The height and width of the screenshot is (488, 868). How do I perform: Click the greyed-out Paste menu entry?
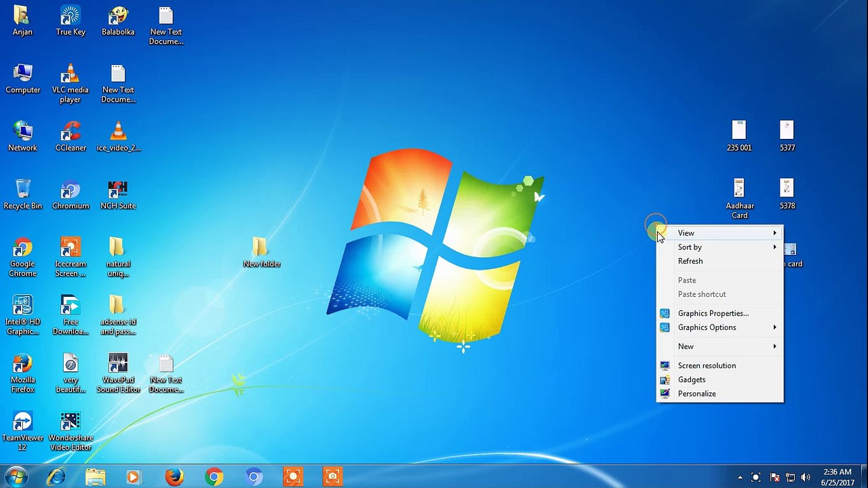click(719, 280)
